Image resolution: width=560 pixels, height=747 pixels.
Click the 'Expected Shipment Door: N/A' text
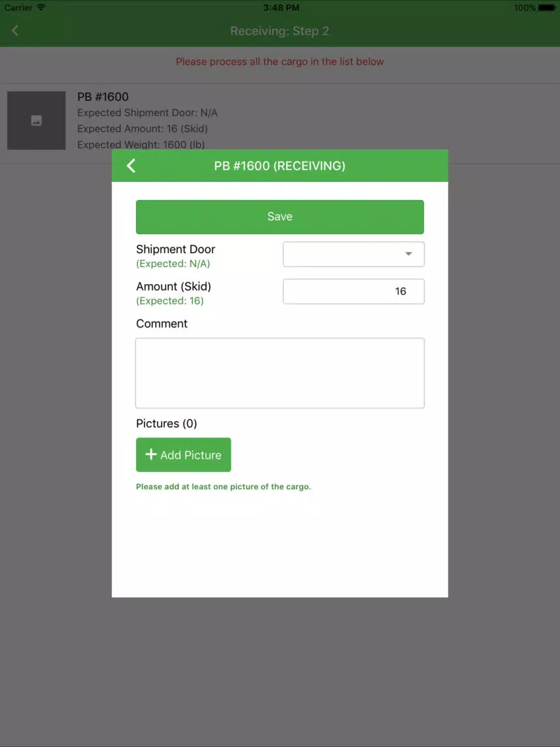coord(147,113)
